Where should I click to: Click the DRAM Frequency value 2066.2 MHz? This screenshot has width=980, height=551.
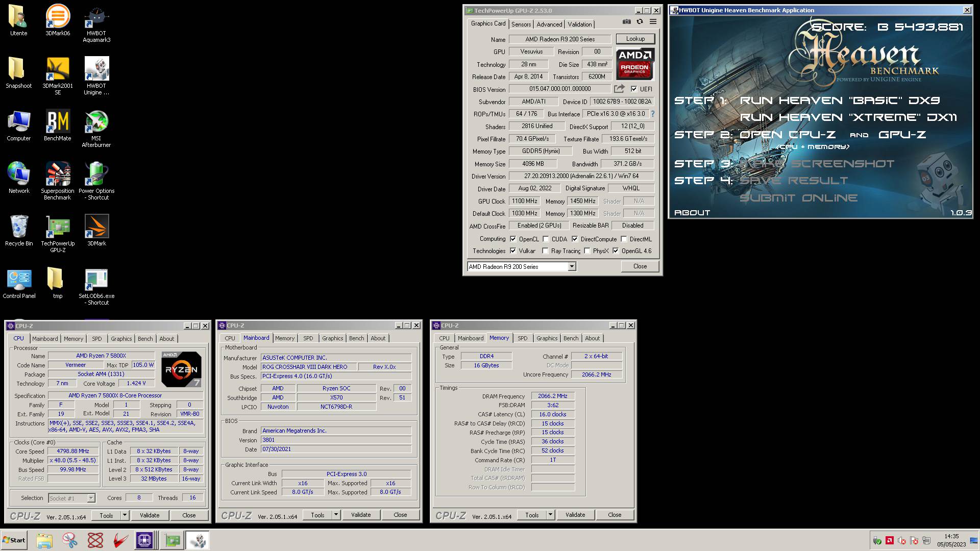(553, 396)
